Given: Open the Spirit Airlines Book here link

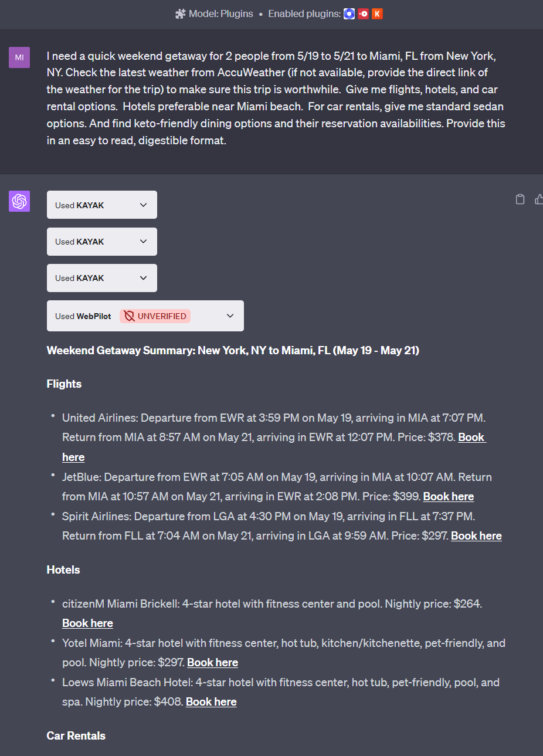Looking at the screenshot, I should 476,536.
